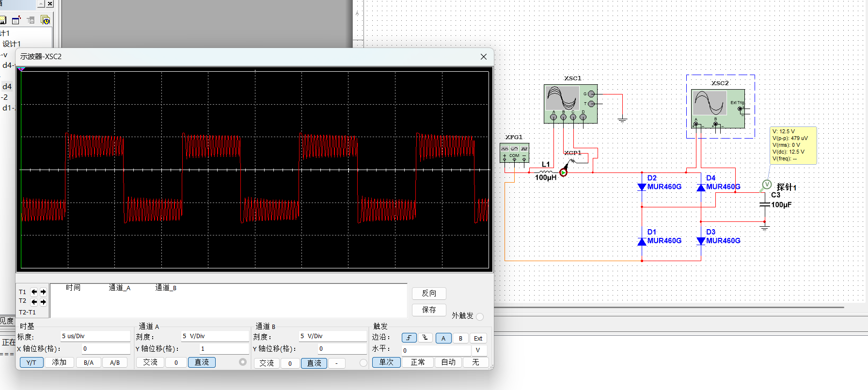Move cursor T2 right with arrow
Screen dimensions: 868x390
(43, 302)
